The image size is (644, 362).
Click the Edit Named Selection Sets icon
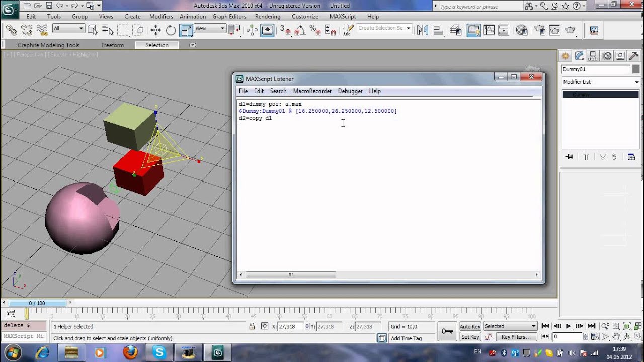coord(348,30)
